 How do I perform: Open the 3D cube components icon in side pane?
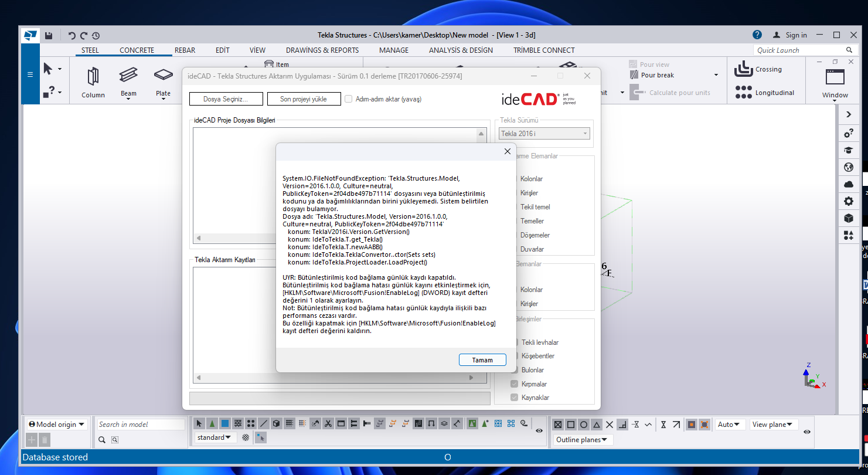click(x=848, y=218)
